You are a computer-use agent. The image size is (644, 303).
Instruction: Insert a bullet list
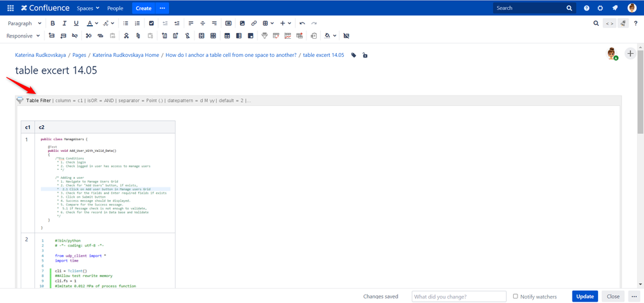point(126,23)
